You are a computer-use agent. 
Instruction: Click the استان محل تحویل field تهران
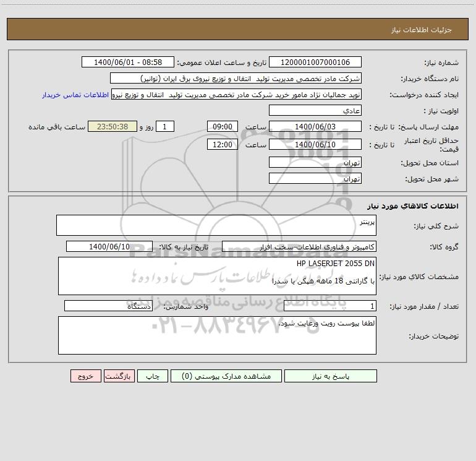tap(315, 162)
